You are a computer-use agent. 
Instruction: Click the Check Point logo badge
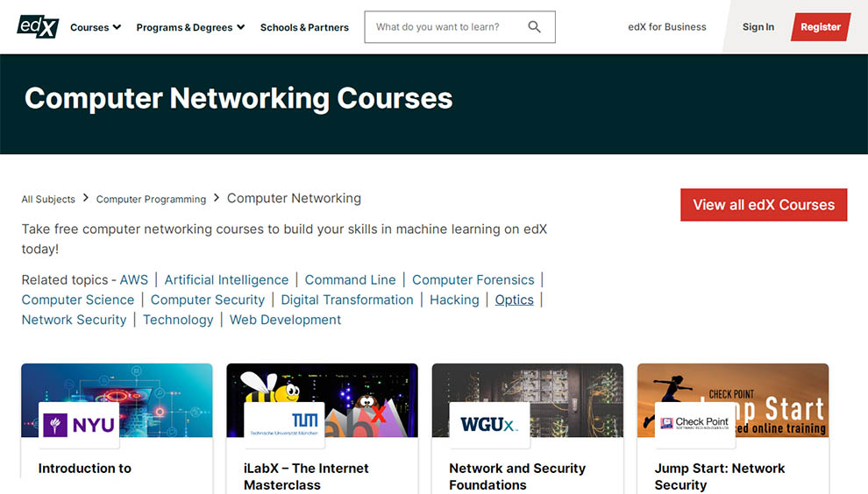click(695, 425)
